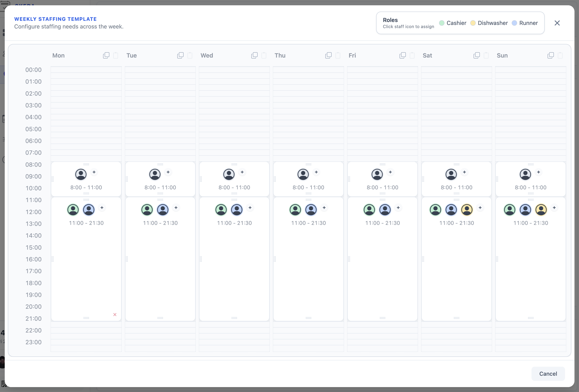
Task: Click the empty 03:00 slot on Wednesday
Action: 234,105
